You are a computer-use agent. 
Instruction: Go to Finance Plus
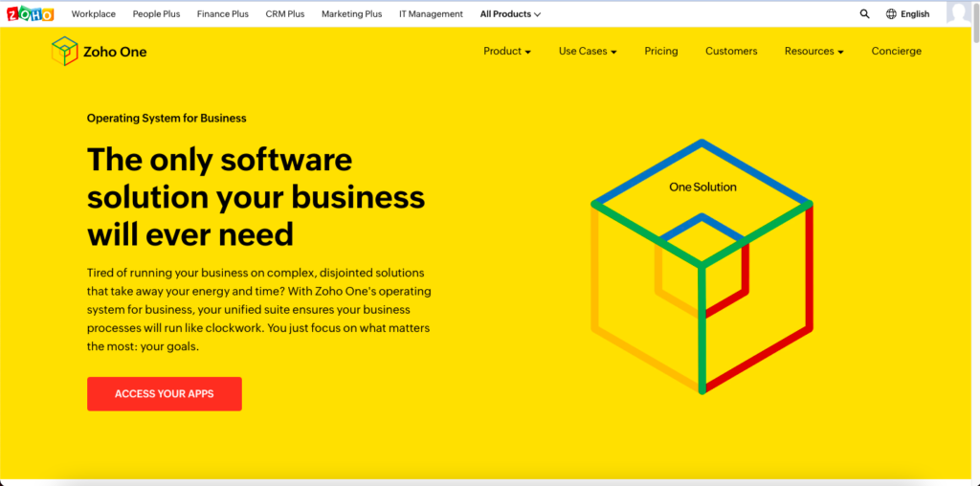(x=222, y=13)
